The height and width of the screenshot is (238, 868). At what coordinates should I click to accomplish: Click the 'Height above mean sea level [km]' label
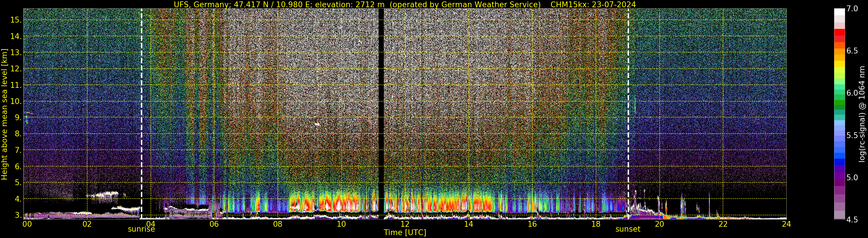point(4,114)
